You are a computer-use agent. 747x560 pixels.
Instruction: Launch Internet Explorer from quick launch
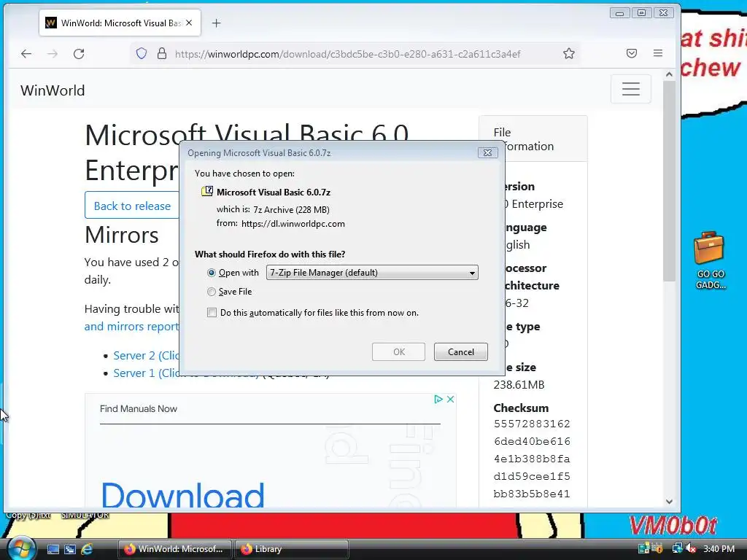coord(87,549)
